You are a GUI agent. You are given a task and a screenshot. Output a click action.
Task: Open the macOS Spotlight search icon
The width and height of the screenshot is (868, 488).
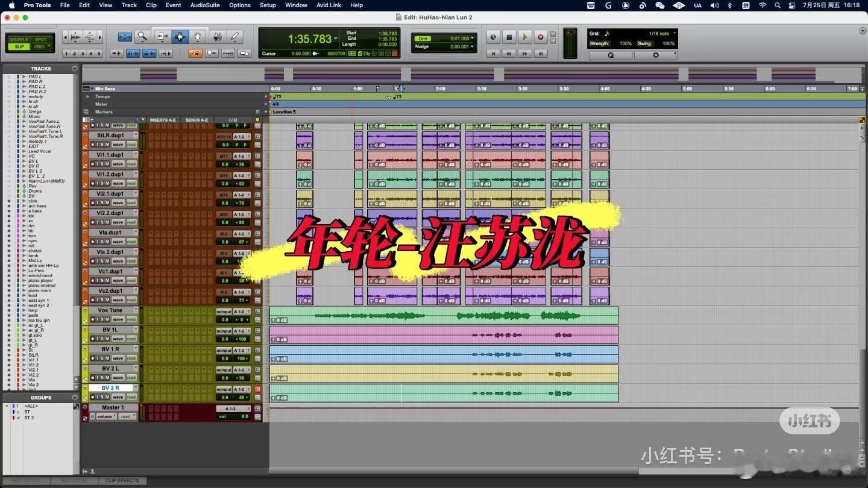(778, 5)
